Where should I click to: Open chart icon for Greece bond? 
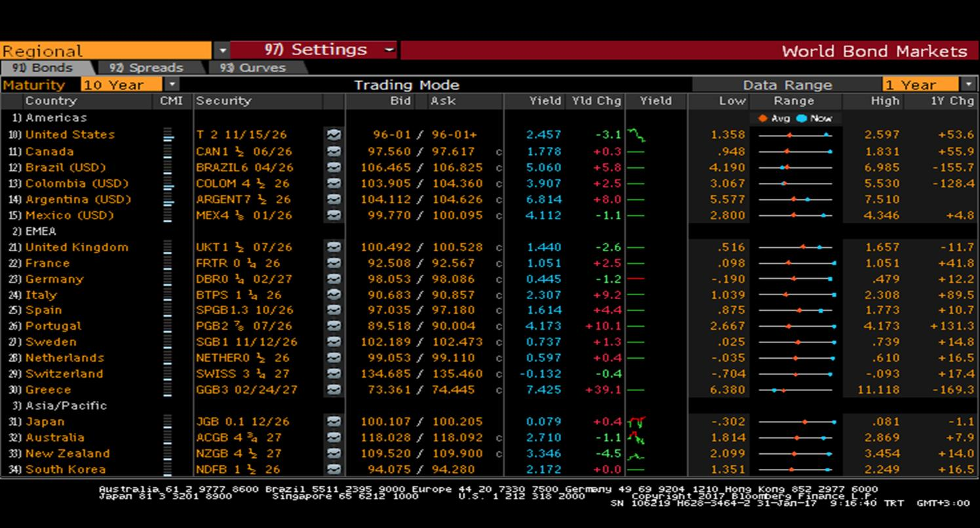click(x=334, y=390)
